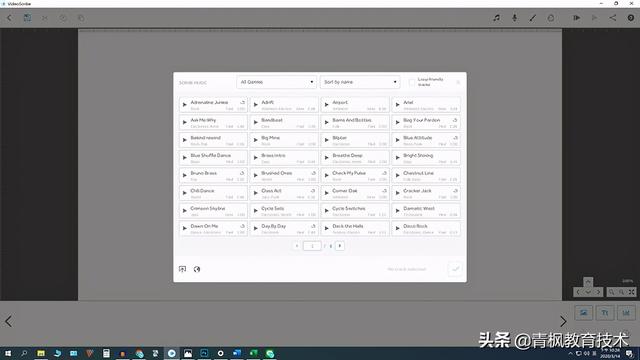Click the canvas pan up arrow
This screenshot has width=640, height=360.
[x=588, y=282]
